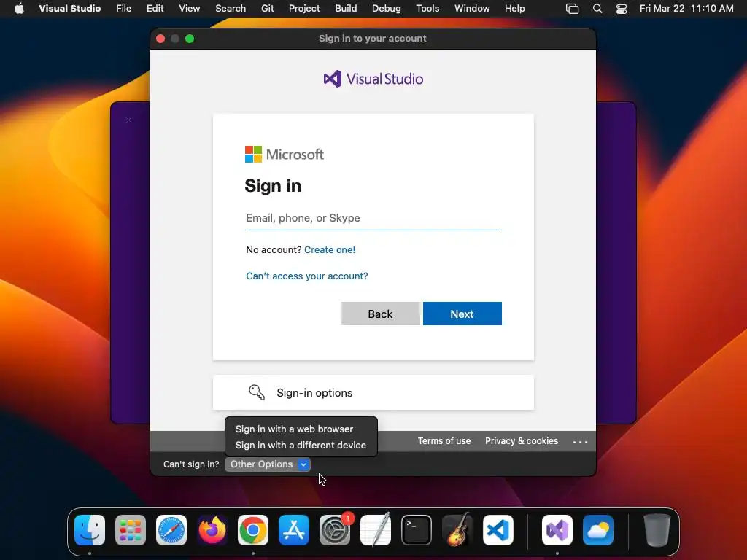The height and width of the screenshot is (560, 747).
Task: Open the Visual Studio application menu
Action: pos(70,9)
